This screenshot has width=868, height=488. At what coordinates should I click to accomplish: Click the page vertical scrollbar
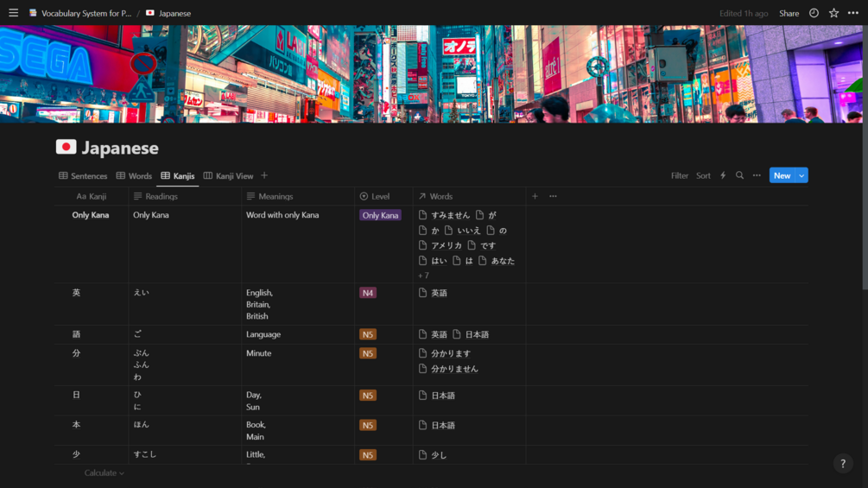(865, 156)
